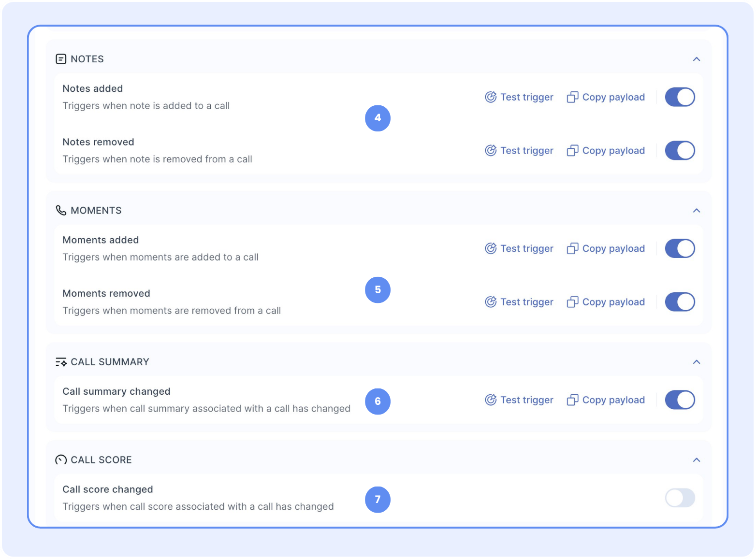Click the Call Summary section icon
Image resolution: width=756 pixels, height=559 pixels.
click(x=61, y=362)
